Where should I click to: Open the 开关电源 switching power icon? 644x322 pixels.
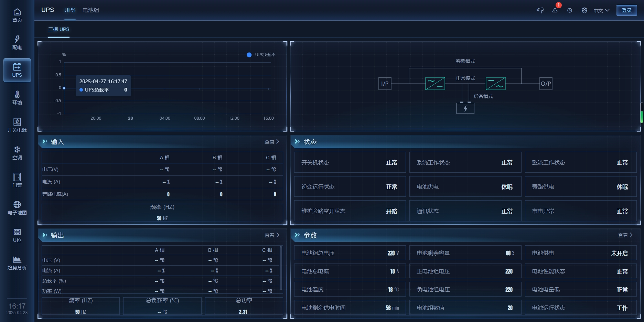click(x=17, y=125)
